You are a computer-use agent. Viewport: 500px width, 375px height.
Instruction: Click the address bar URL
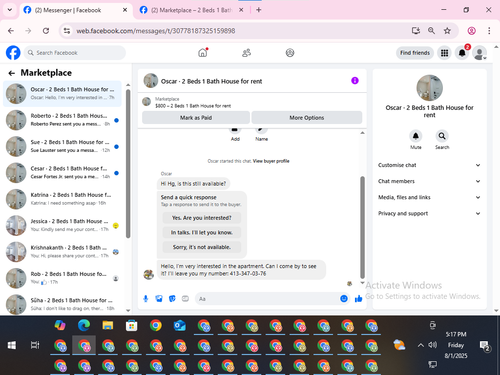pyautogui.click(x=156, y=31)
